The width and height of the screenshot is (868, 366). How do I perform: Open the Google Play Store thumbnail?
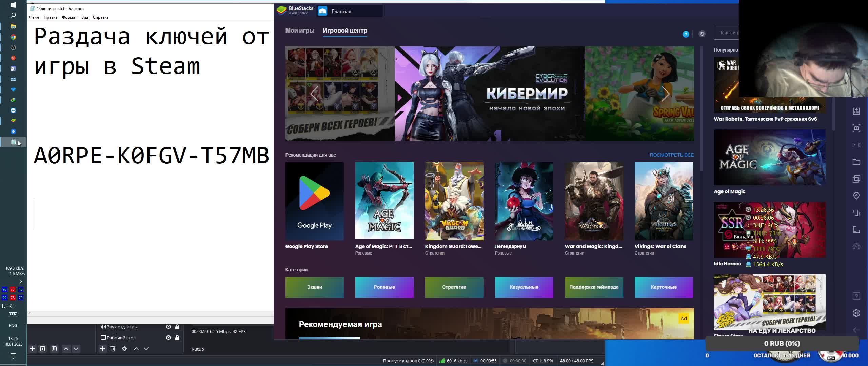pyautogui.click(x=314, y=201)
